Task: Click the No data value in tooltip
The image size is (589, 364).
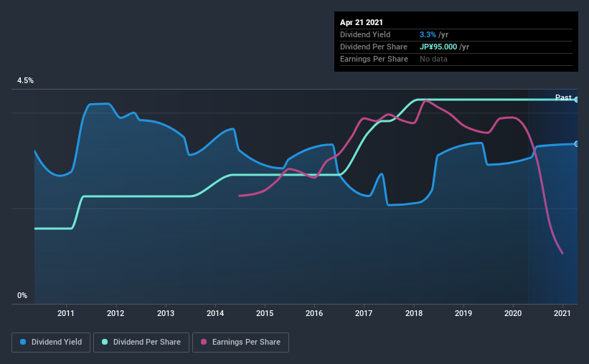Action: pos(433,59)
